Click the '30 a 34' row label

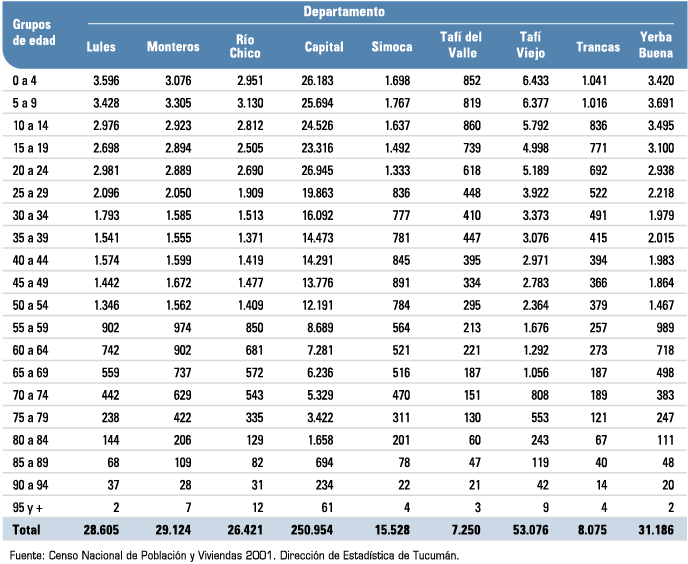tap(30, 216)
